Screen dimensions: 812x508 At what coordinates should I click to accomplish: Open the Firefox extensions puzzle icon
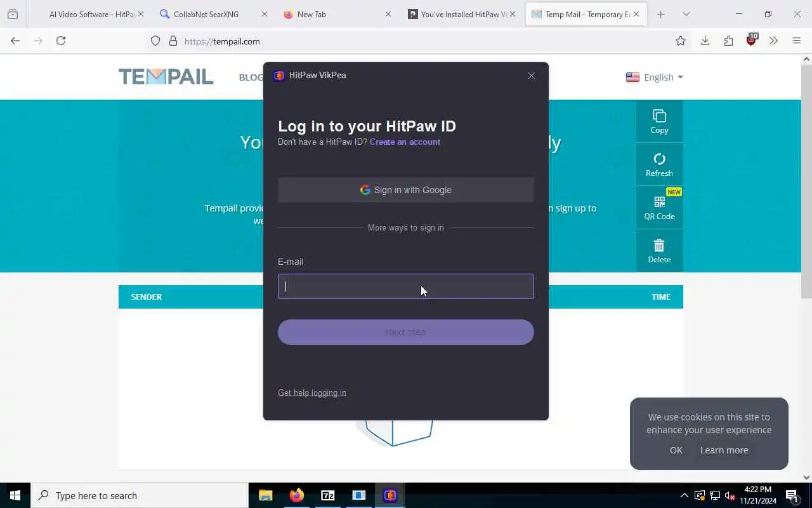pos(728,41)
